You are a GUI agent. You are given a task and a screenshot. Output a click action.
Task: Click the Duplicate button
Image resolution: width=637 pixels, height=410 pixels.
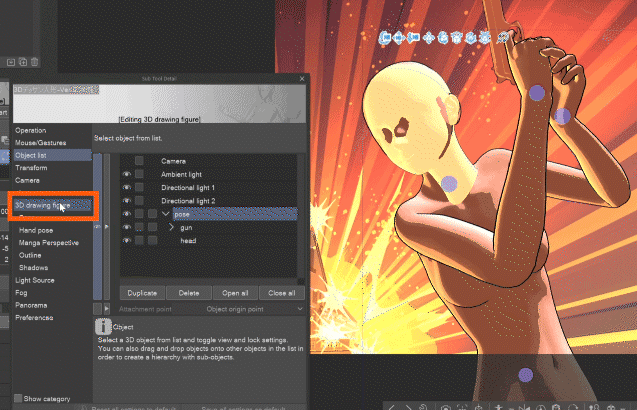pyautogui.click(x=142, y=293)
